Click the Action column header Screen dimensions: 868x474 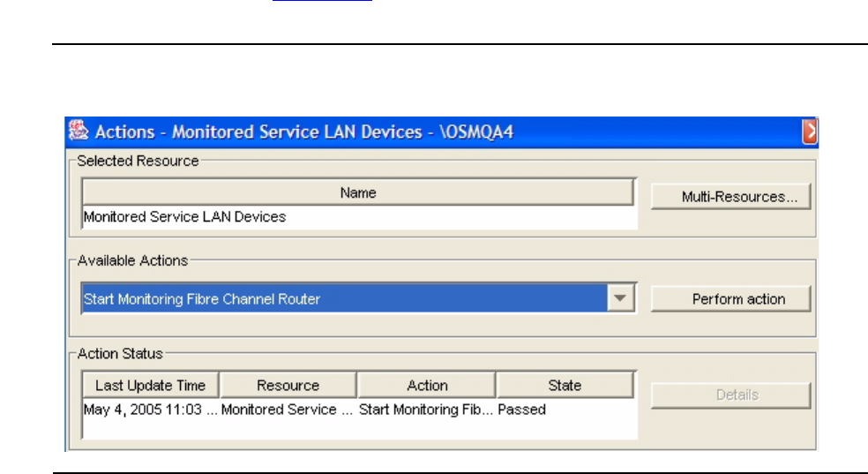click(x=427, y=386)
